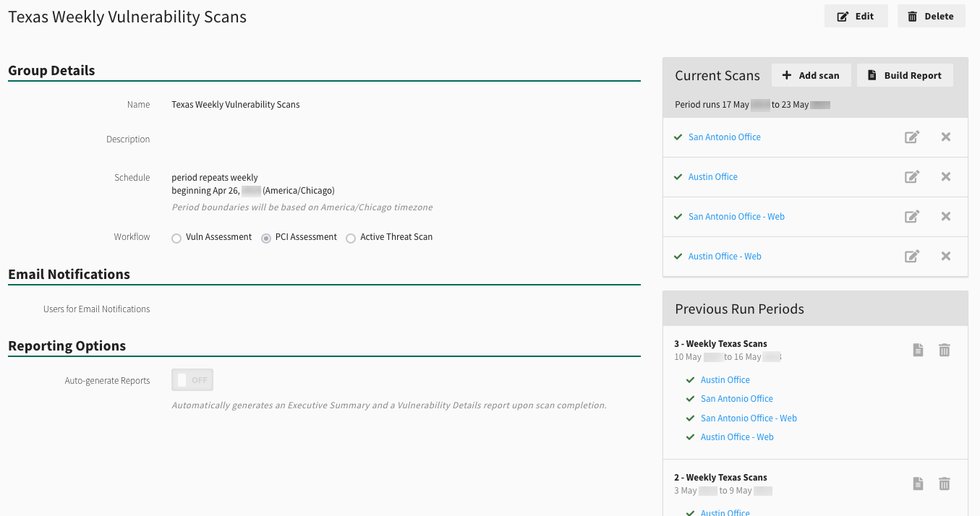This screenshot has height=516, width=980.
Task: Edit the San Antonio Office - Web scan
Action: click(x=912, y=217)
